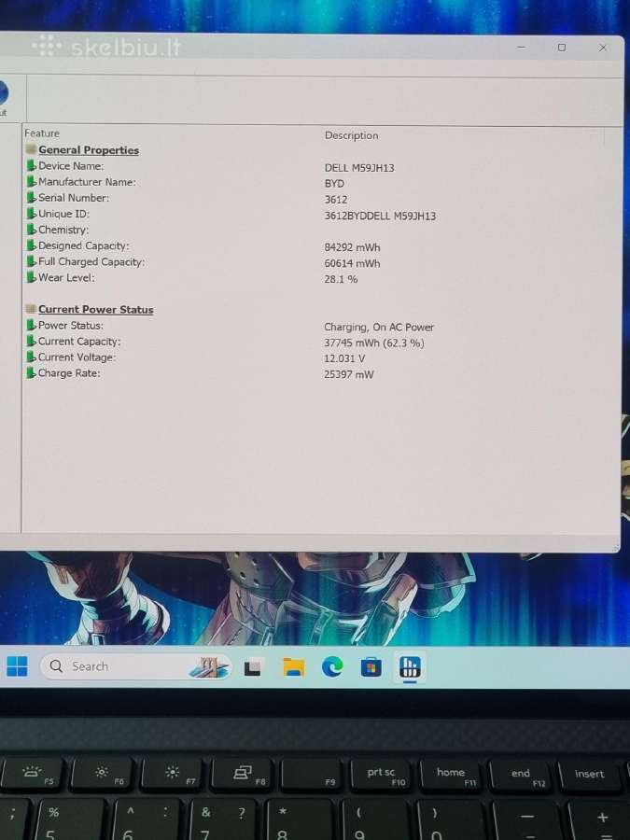Click the active battery app taskbar icon
The width and height of the screenshot is (630, 840).
click(x=410, y=667)
